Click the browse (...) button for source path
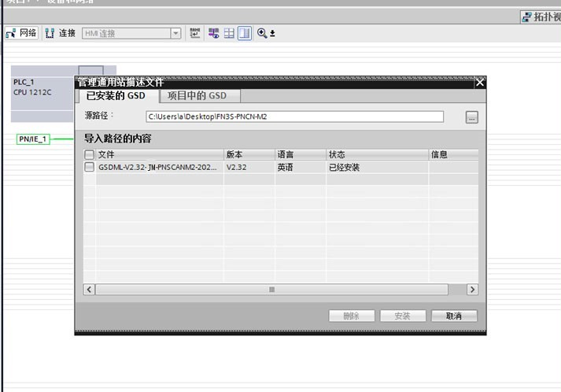The image size is (561, 392). [x=471, y=117]
